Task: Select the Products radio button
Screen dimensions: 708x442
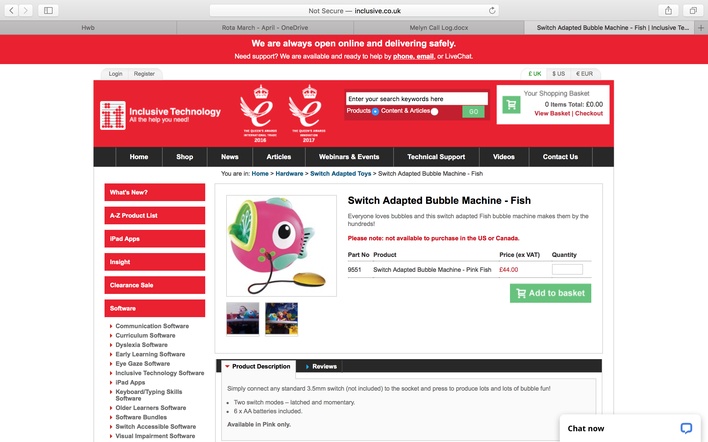Action: [x=375, y=112]
